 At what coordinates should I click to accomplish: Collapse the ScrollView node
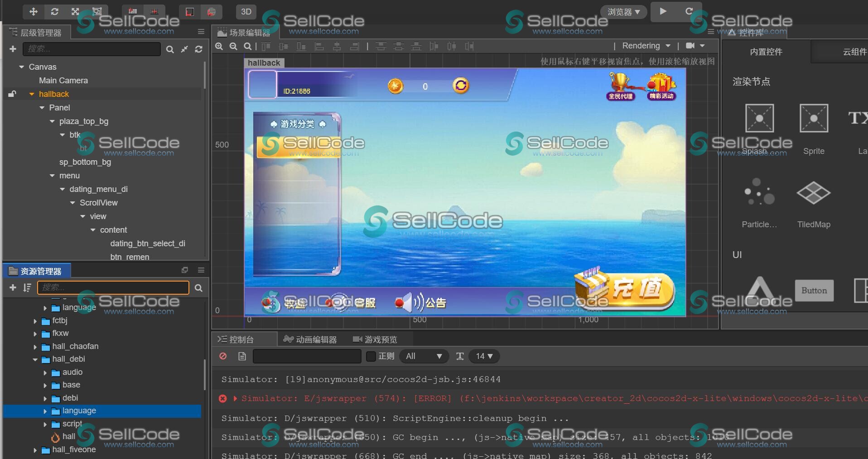click(x=72, y=203)
